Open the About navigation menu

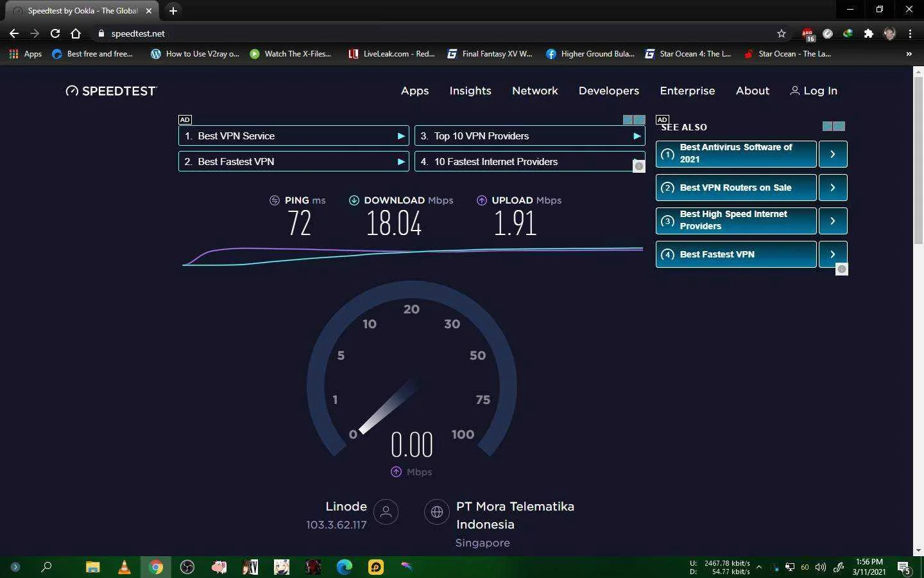pyautogui.click(x=753, y=91)
